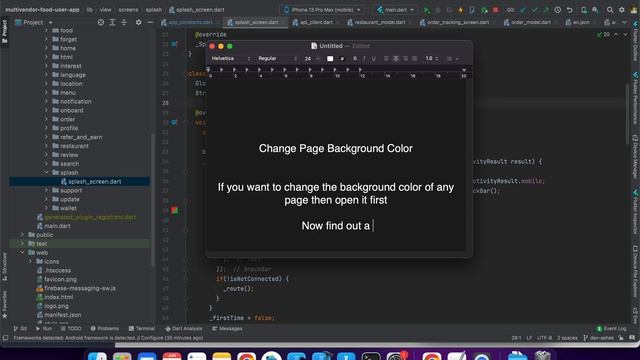Open the Structure tool window on left edge
The height and width of the screenshot is (360, 640).
coord(4,267)
